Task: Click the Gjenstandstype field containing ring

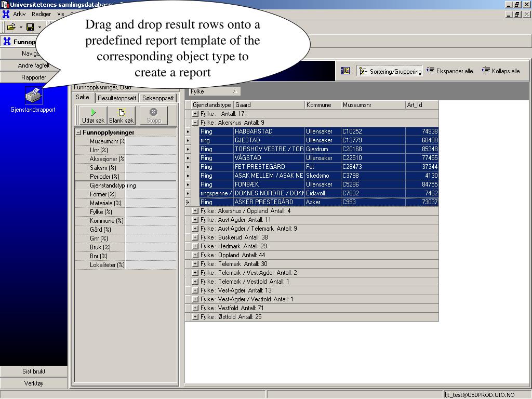Action: click(x=151, y=185)
